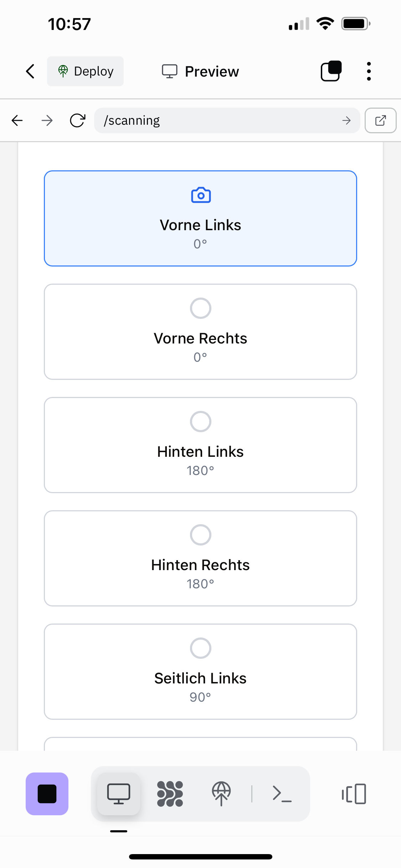Image resolution: width=401 pixels, height=868 pixels.
Task: Open the terminal shell icon
Action: tap(282, 794)
